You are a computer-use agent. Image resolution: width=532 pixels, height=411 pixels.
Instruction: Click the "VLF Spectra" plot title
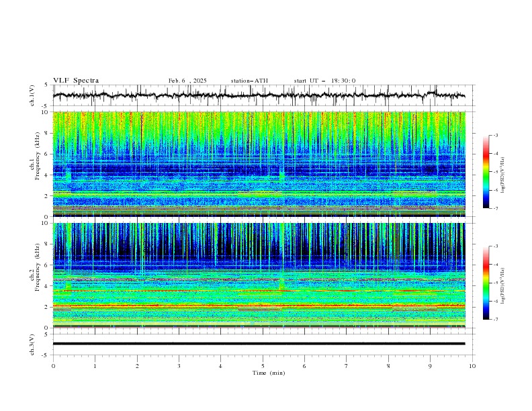76,81
